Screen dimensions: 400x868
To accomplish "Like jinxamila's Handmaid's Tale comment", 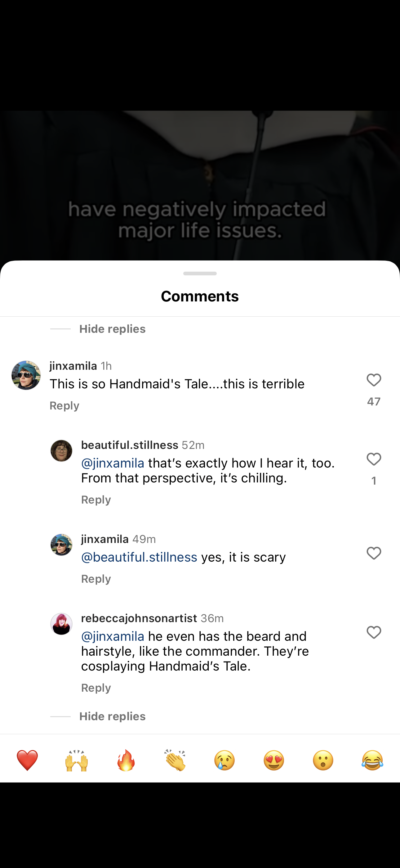I will click(x=374, y=380).
